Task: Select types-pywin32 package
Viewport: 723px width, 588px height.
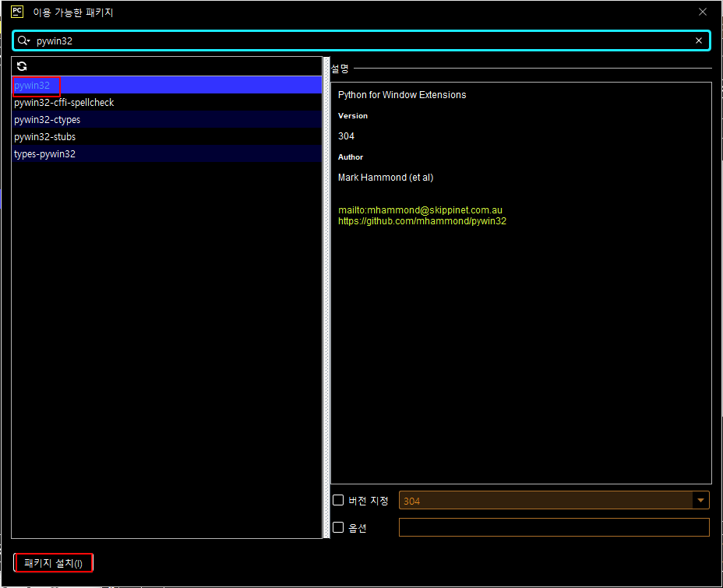Action: (167, 154)
